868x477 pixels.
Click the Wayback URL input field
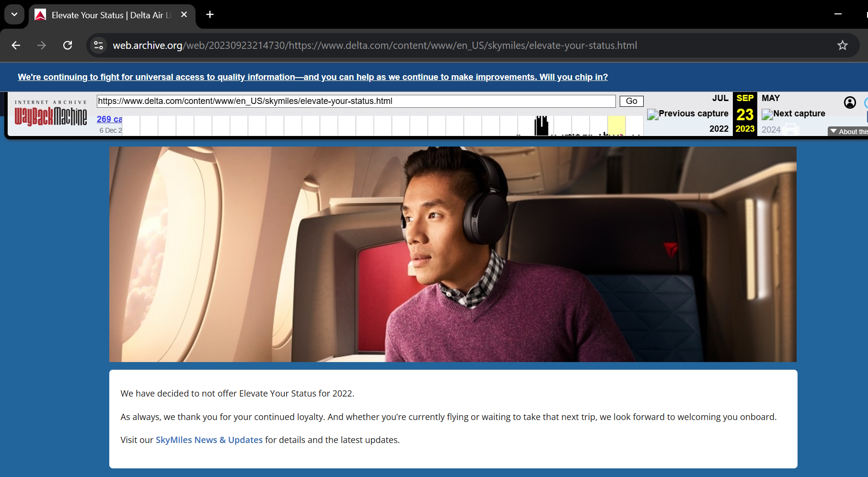click(x=356, y=101)
